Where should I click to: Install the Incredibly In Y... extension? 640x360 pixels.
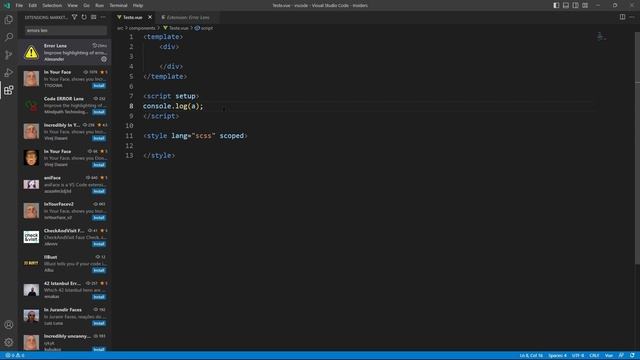pyautogui.click(x=99, y=138)
